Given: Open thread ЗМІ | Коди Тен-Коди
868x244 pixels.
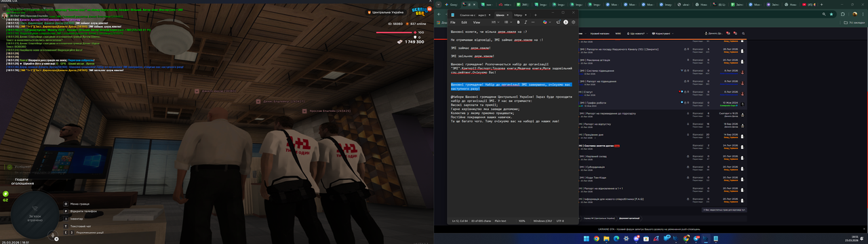Looking at the screenshot, I should pyautogui.click(x=592, y=178).
